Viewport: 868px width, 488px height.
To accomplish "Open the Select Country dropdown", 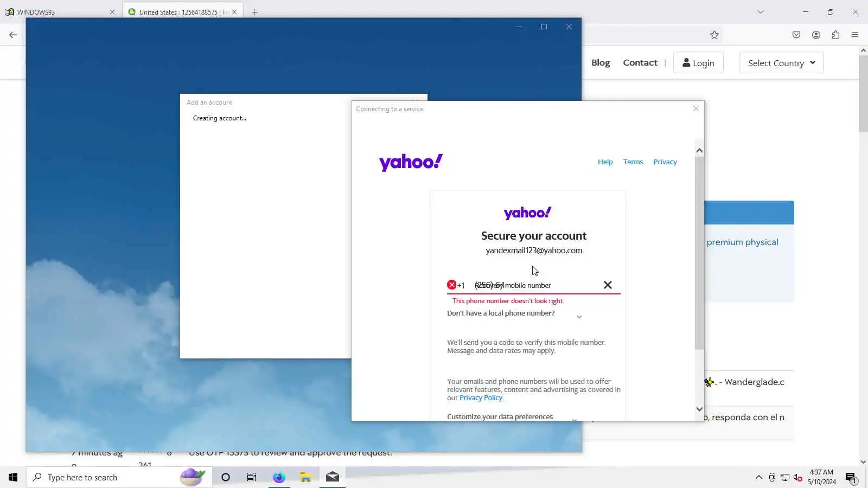I will pos(781,63).
